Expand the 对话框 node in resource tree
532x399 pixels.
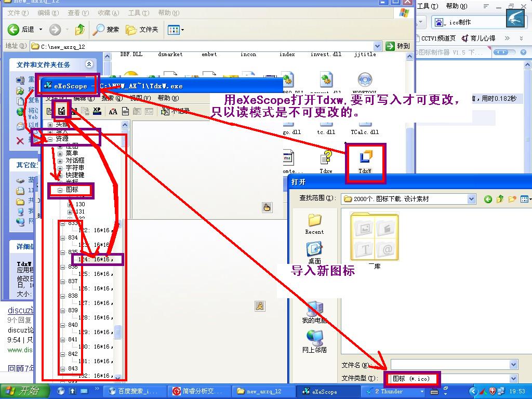pos(60,161)
